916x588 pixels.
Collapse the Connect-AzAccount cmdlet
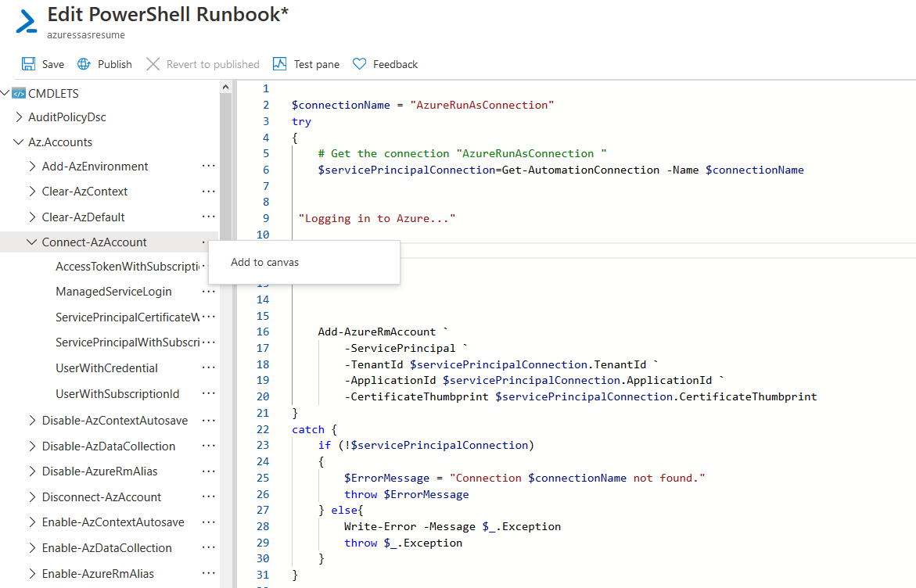click(32, 242)
